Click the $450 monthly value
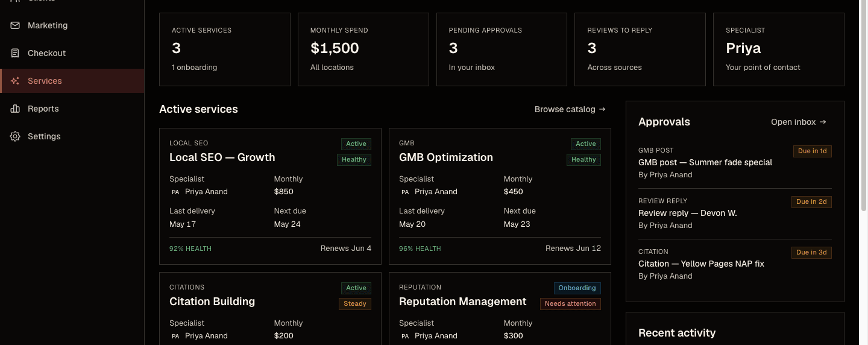This screenshot has height=345, width=868. point(514,192)
